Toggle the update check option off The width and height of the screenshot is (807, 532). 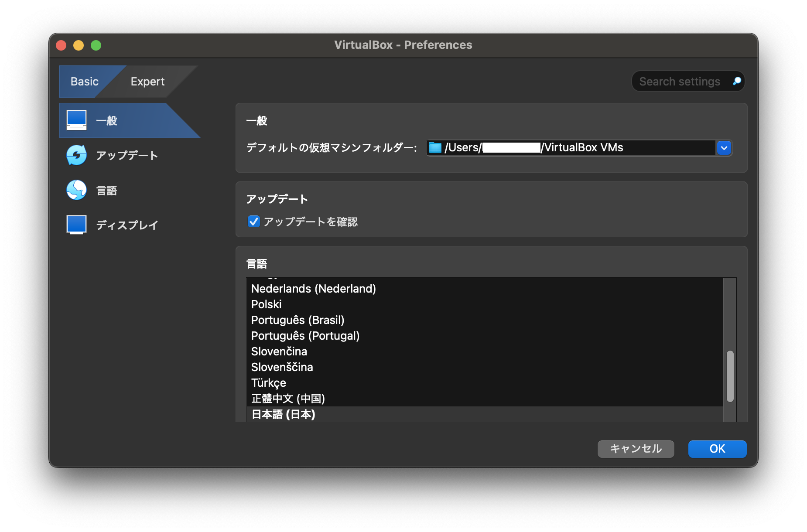click(x=253, y=222)
